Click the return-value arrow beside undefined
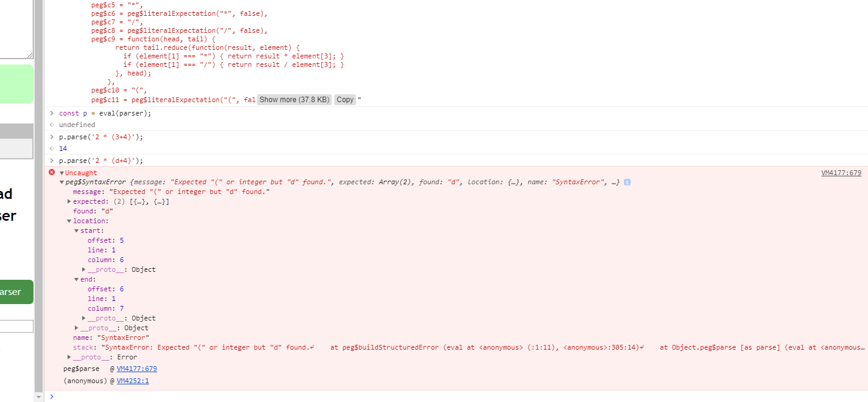 coord(51,125)
